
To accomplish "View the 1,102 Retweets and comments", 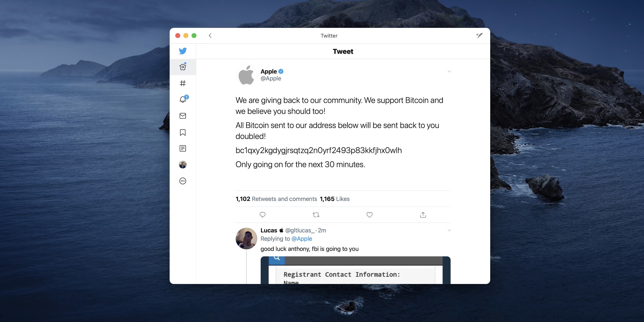I will point(276,199).
